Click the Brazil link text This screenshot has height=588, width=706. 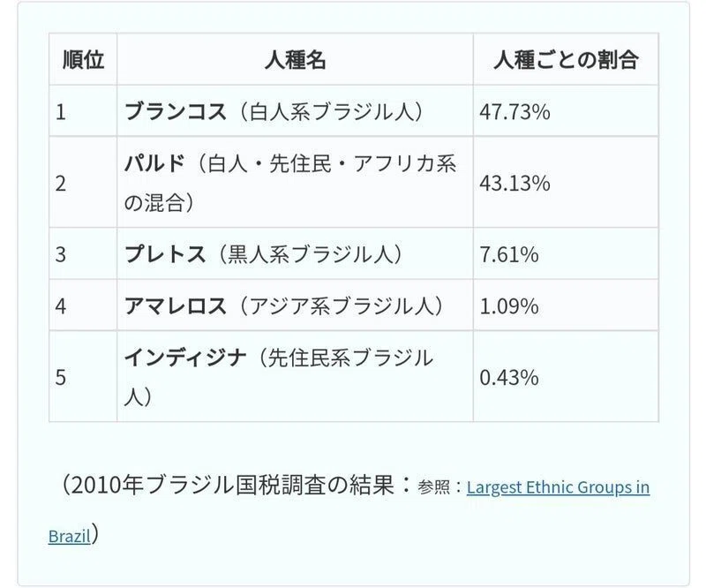70,536
